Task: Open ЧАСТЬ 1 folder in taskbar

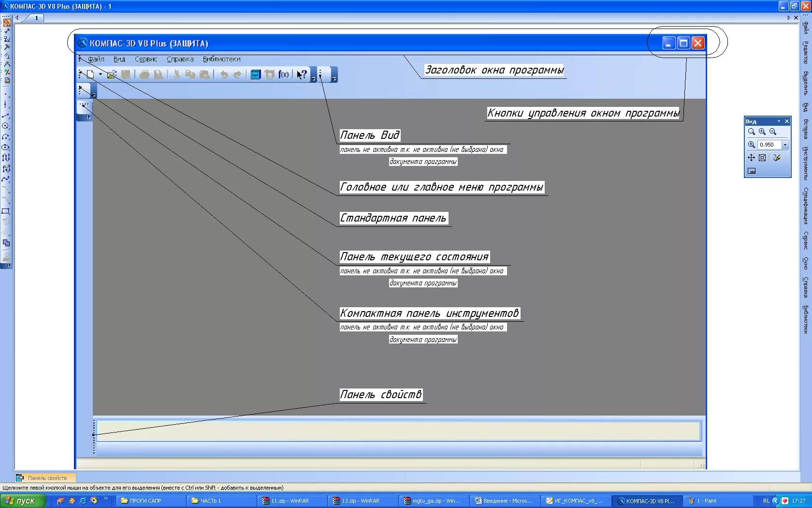Action: 222,501
